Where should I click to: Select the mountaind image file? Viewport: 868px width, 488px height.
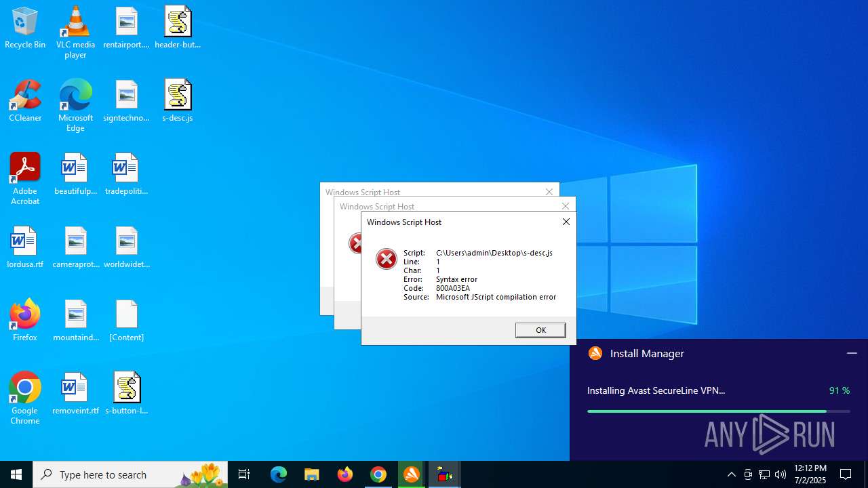point(75,321)
